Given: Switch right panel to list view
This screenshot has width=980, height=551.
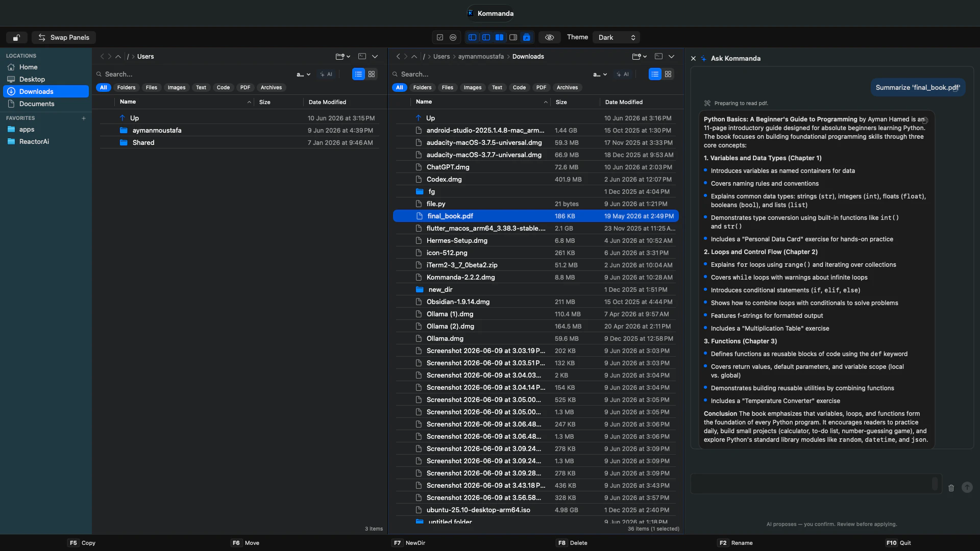Looking at the screenshot, I should (655, 74).
